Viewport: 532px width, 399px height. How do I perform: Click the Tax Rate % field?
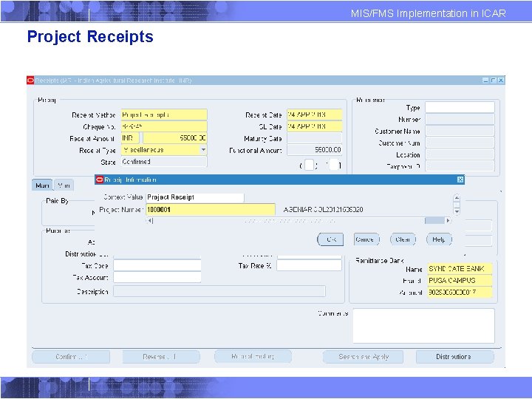point(309,265)
